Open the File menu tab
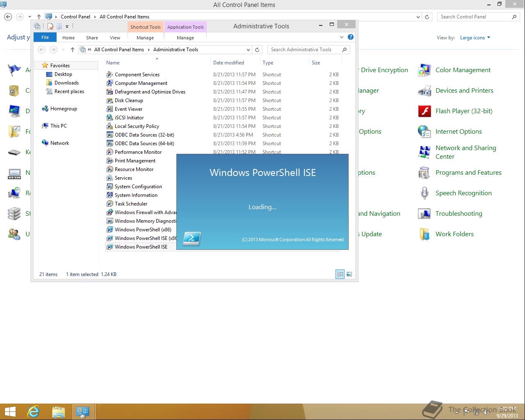 [45, 37]
